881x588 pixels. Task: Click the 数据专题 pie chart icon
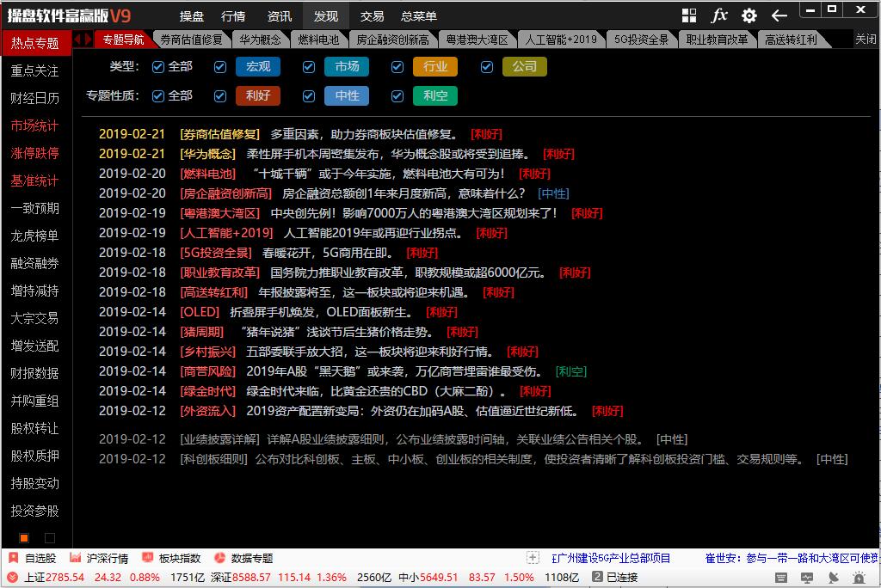pyautogui.click(x=219, y=558)
